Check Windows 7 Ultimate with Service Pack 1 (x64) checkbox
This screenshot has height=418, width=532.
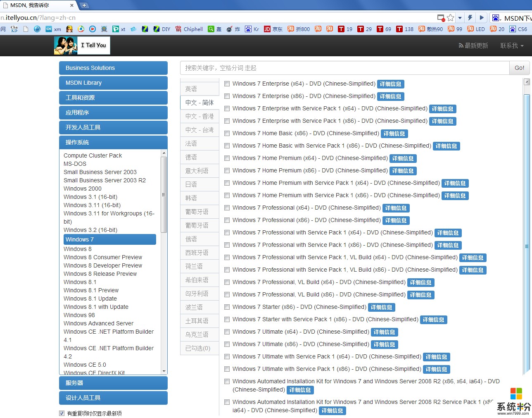(227, 356)
